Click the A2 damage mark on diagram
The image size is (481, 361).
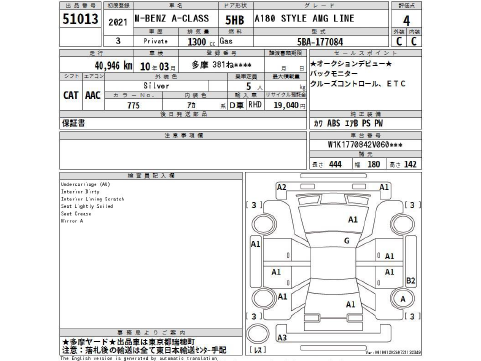tap(282, 187)
